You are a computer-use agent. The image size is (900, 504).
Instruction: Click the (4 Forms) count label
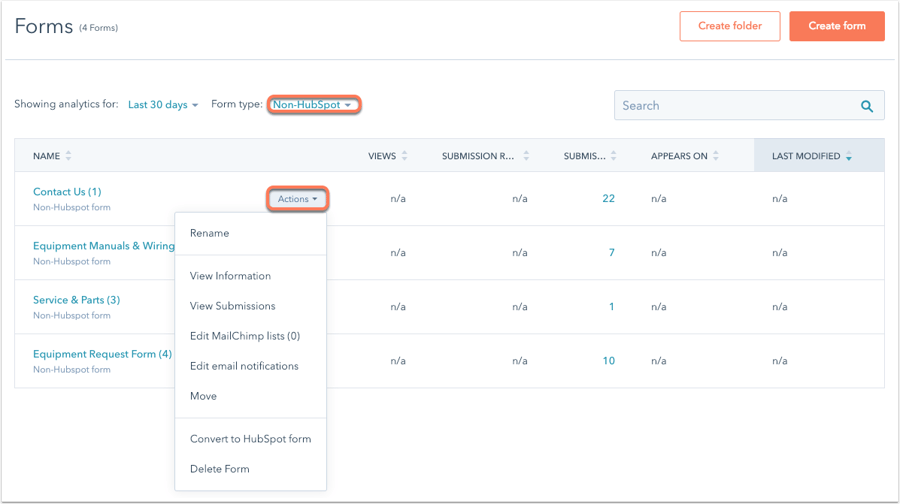98,28
